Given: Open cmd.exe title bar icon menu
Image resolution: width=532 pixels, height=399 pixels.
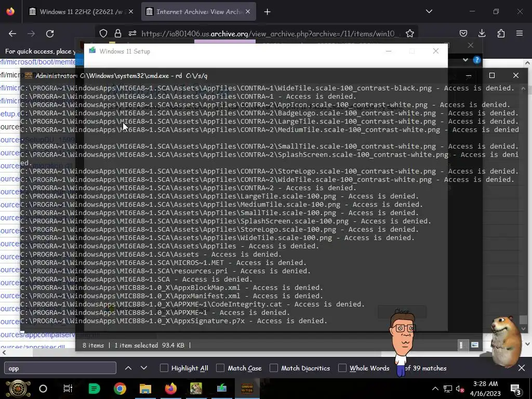Looking at the screenshot, I should coord(29,75).
